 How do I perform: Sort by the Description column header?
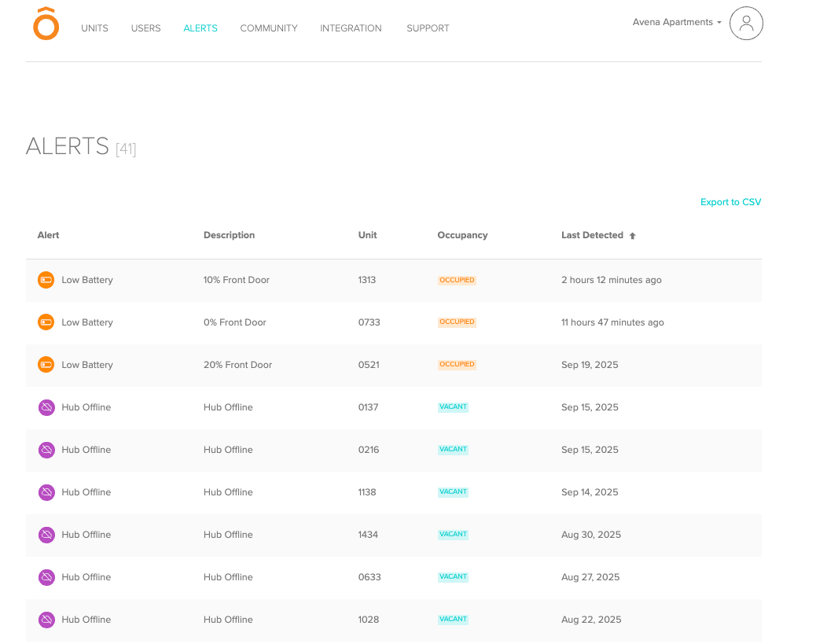click(x=229, y=235)
